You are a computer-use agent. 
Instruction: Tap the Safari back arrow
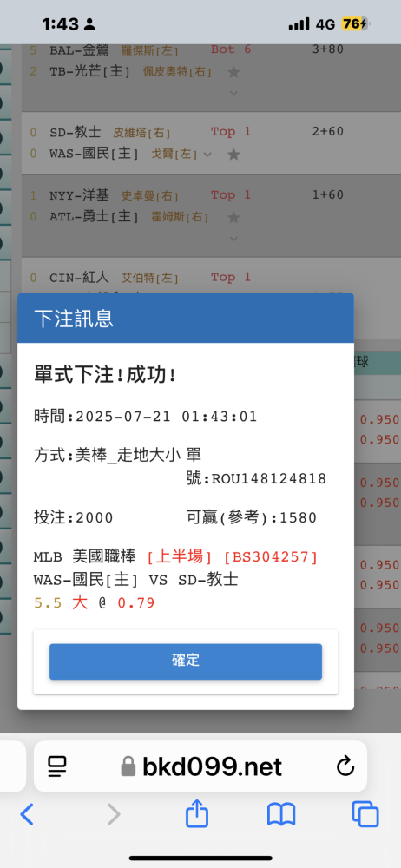pos(27,814)
